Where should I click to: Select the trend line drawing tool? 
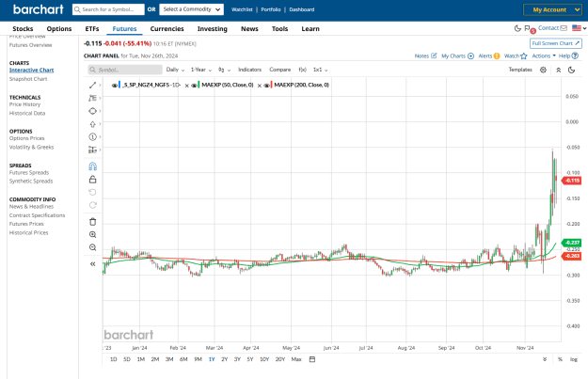[x=92, y=85]
